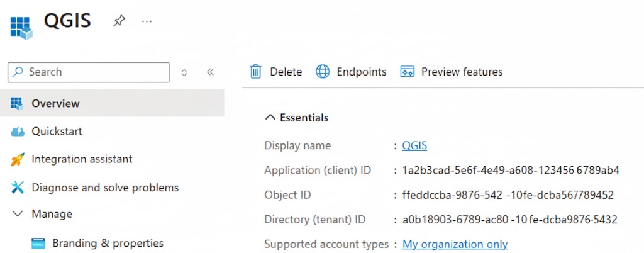This screenshot has width=644, height=253.
Task: Collapse the Essentials section
Action: (270, 118)
